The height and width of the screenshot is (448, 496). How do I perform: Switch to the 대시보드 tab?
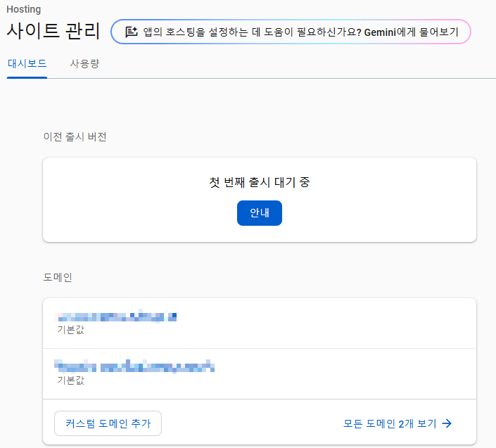point(27,64)
